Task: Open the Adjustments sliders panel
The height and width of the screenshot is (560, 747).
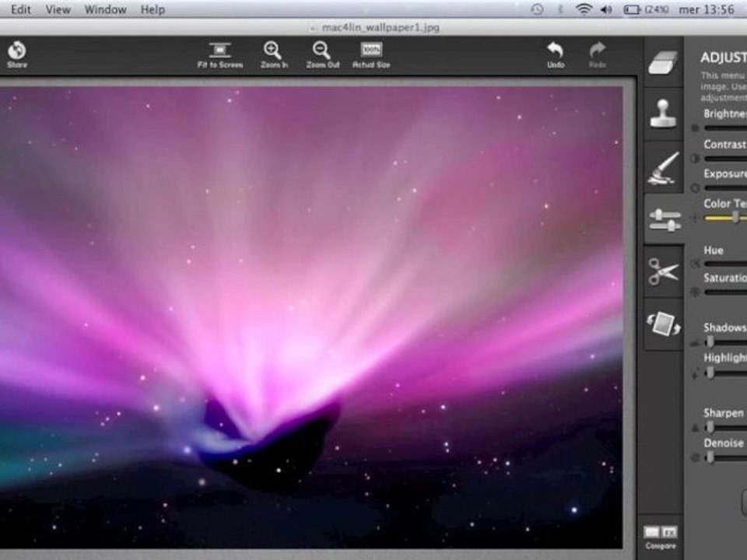Action: pyautogui.click(x=665, y=219)
